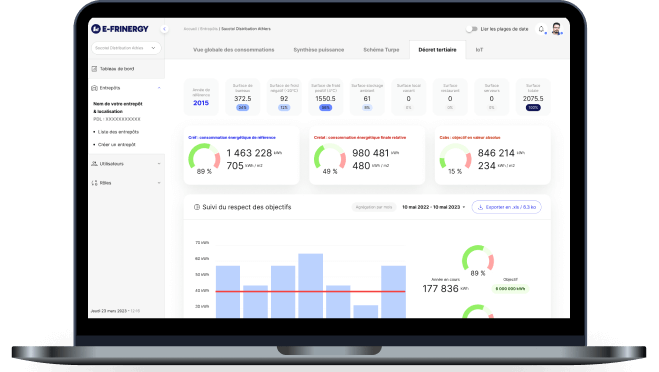This screenshot has width=659, height=372.
Task: Click the 89 % gauge in the Créf card
Action: (x=204, y=158)
